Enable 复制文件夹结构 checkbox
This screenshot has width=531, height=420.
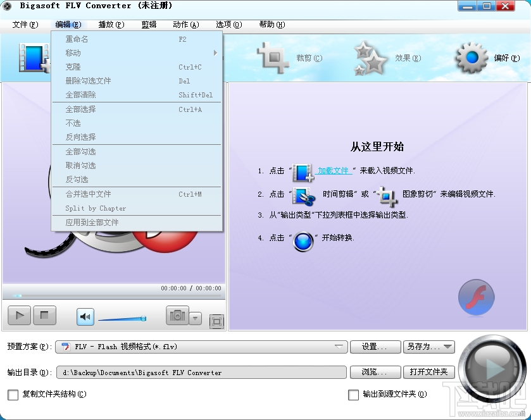(13, 394)
